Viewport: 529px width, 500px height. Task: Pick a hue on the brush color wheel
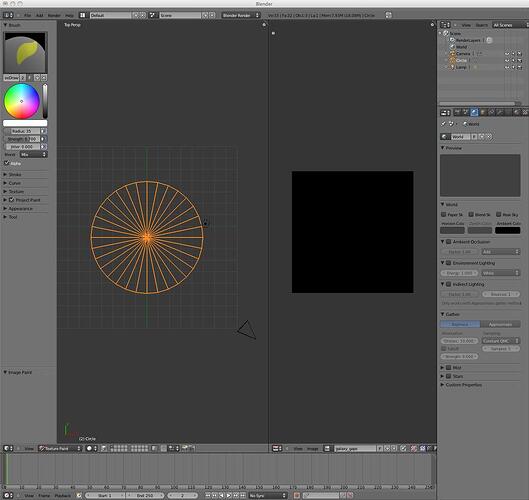(22, 101)
